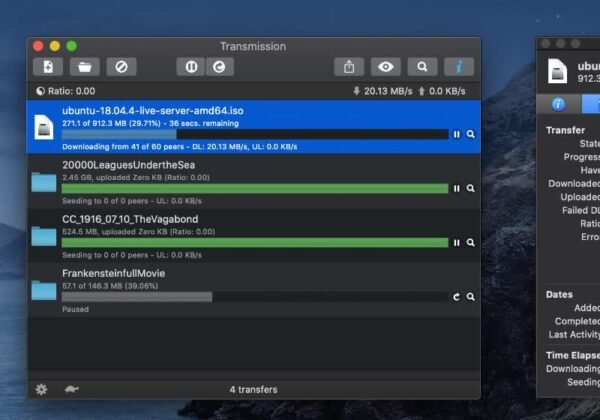The height and width of the screenshot is (420, 600).
Task: Click the 20.13 MB/s download speed indicator
Action: pos(383,91)
